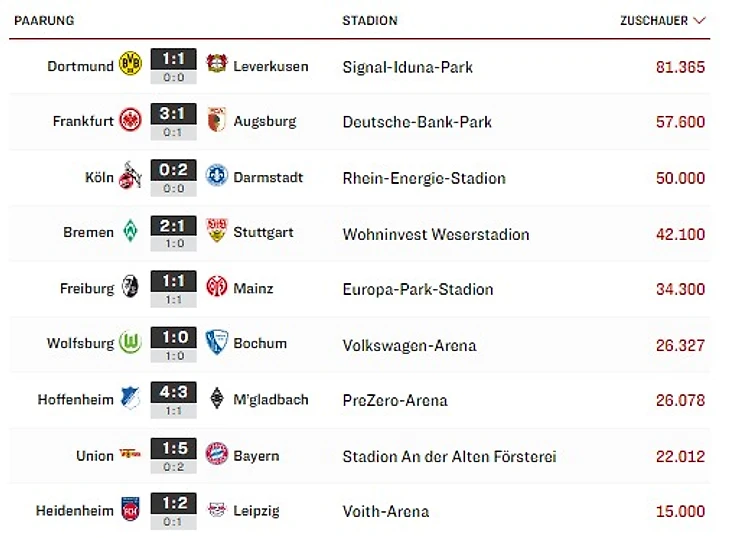Click the RB Leipzig club logo
Image resolution: width=730 pixels, height=538 pixels.
[216, 511]
